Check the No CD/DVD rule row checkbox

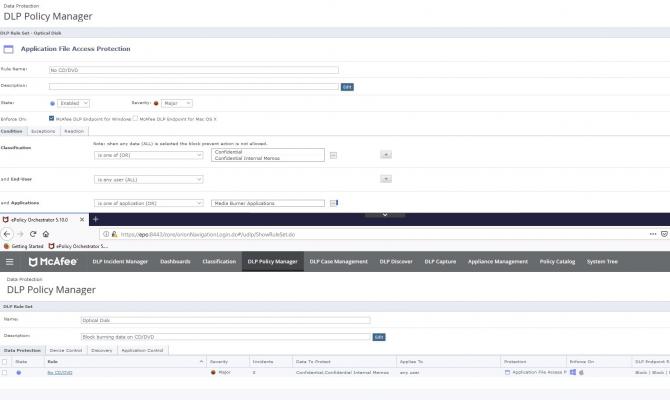5,373
